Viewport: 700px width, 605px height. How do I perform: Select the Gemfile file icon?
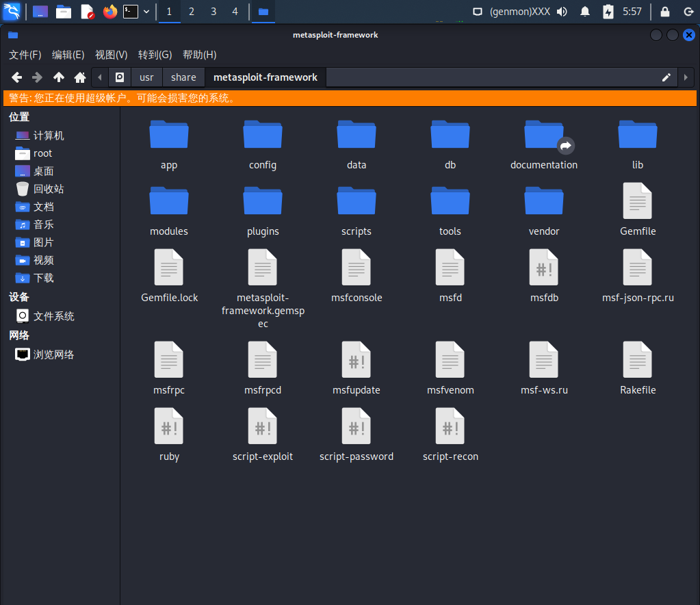tap(638, 201)
